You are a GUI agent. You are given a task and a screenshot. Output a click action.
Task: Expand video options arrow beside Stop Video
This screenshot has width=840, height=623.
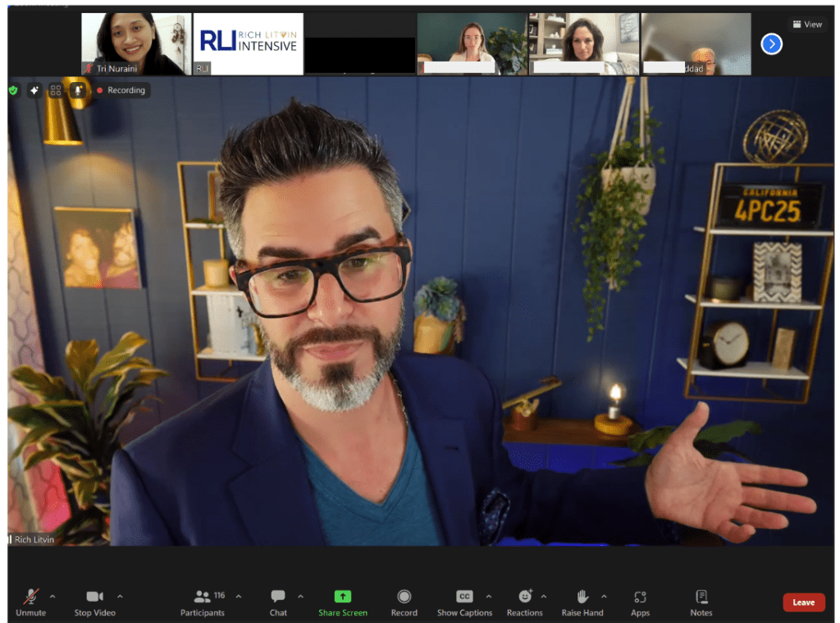pyautogui.click(x=120, y=596)
